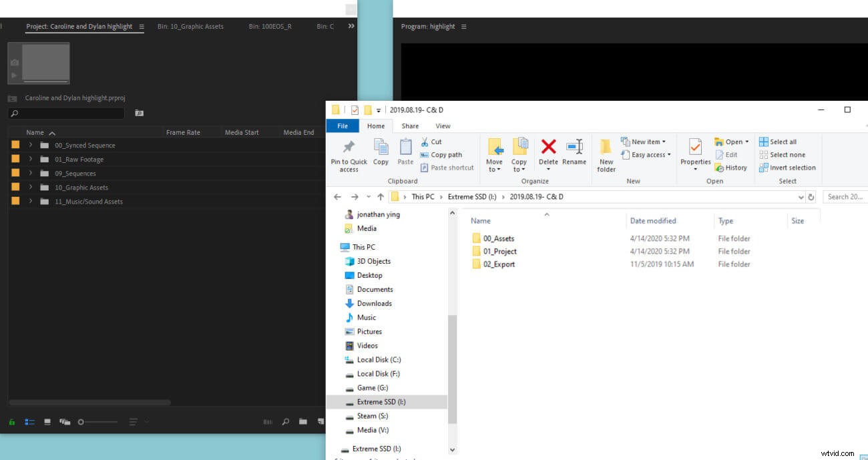The height and width of the screenshot is (460, 868).
Task: Switch to Bin: 10_Graphic Assets tab
Action: pyautogui.click(x=190, y=27)
